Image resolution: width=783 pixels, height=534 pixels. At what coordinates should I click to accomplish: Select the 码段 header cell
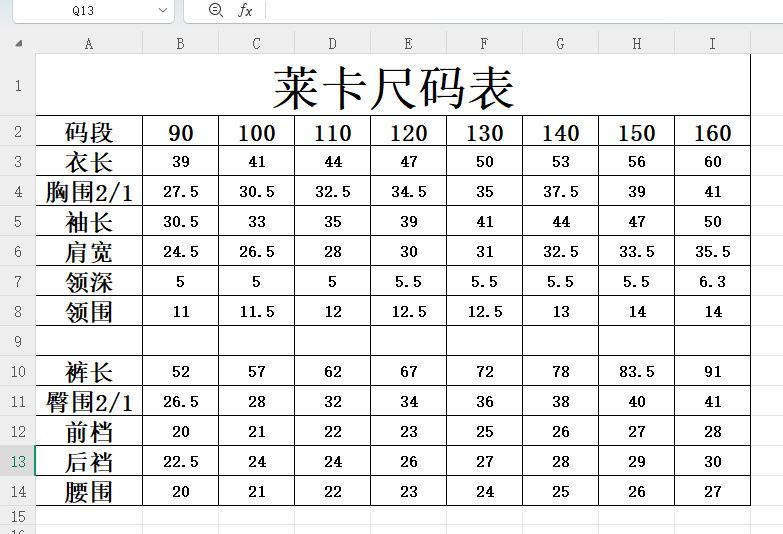point(89,131)
